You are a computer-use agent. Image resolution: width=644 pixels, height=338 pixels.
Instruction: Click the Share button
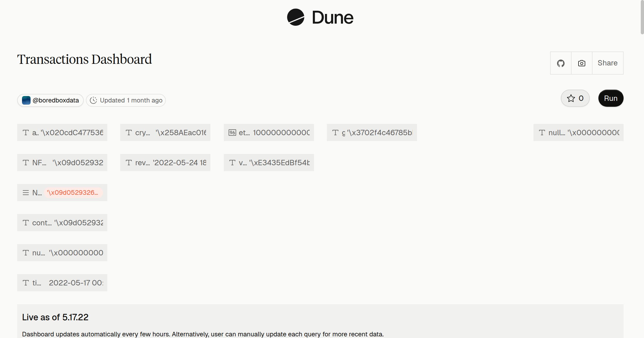pos(608,63)
